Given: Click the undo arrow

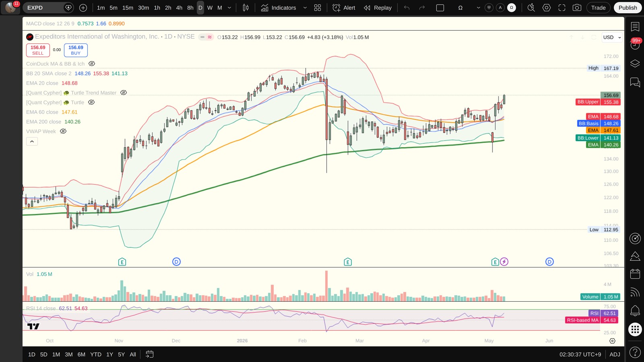Looking at the screenshot, I should tap(407, 8).
